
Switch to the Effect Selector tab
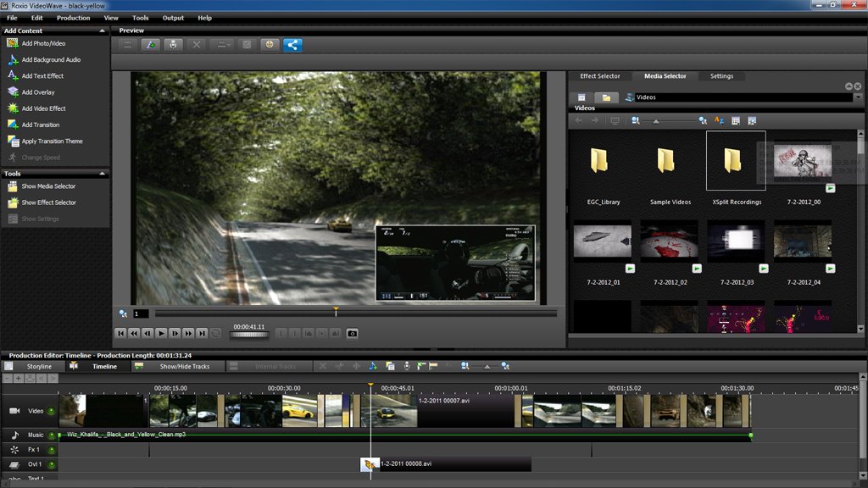(599, 76)
